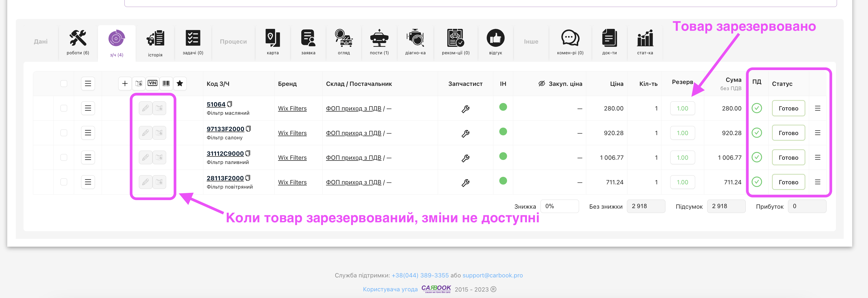
Task: Click the barcode scanner icon
Action: (166, 83)
